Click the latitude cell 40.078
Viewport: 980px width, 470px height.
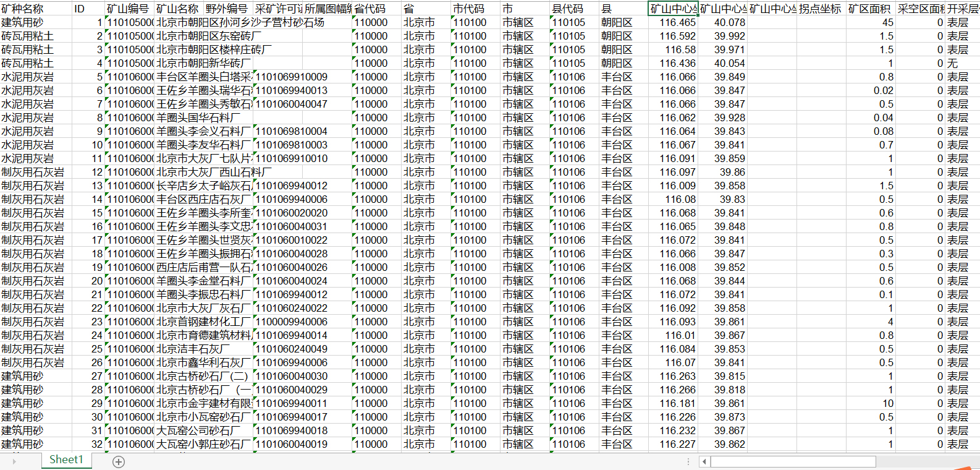(x=722, y=22)
